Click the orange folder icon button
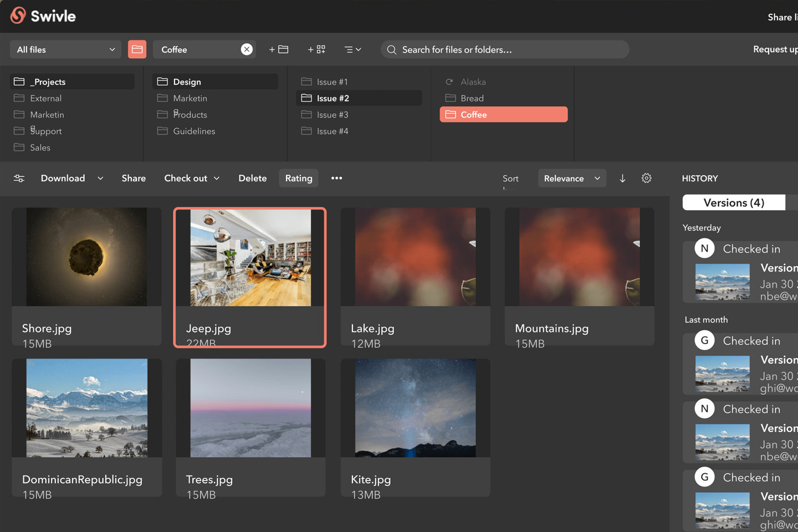The image size is (798, 532). pyautogui.click(x=137, y=49)
